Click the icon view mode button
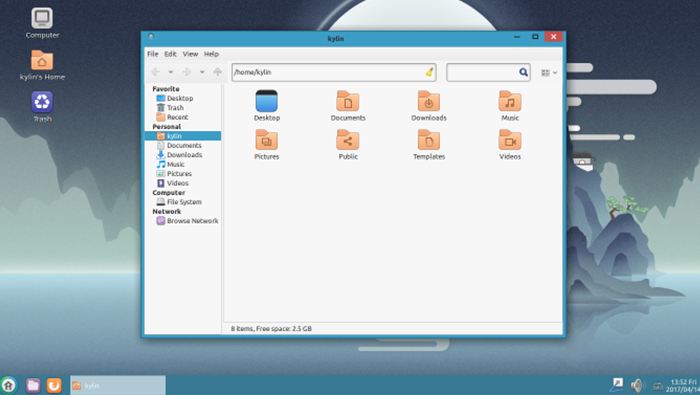700x395 pixels. tap(545, 72)
